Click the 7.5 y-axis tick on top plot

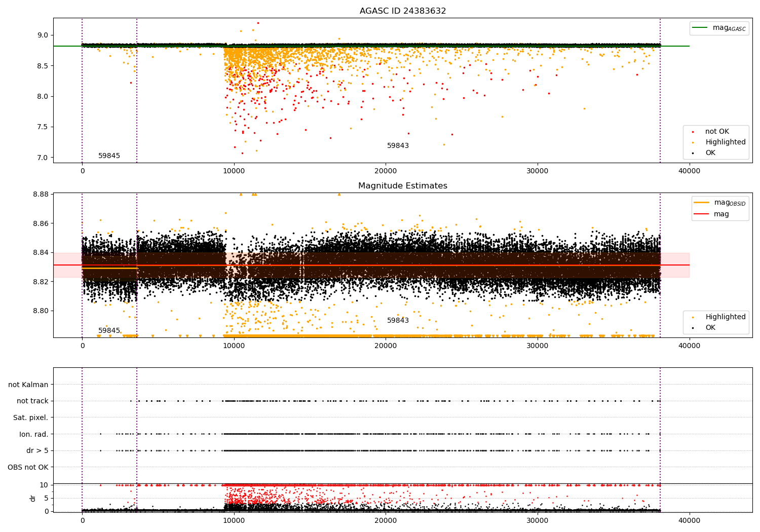[x=43, y=127]
